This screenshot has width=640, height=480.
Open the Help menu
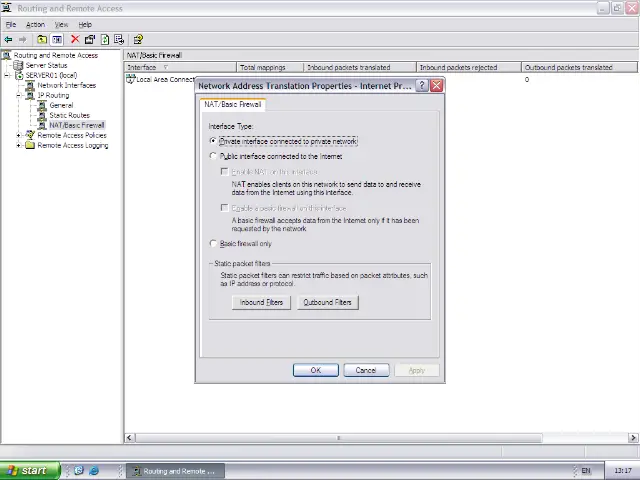pyautogui.click(x=85, y=24)
